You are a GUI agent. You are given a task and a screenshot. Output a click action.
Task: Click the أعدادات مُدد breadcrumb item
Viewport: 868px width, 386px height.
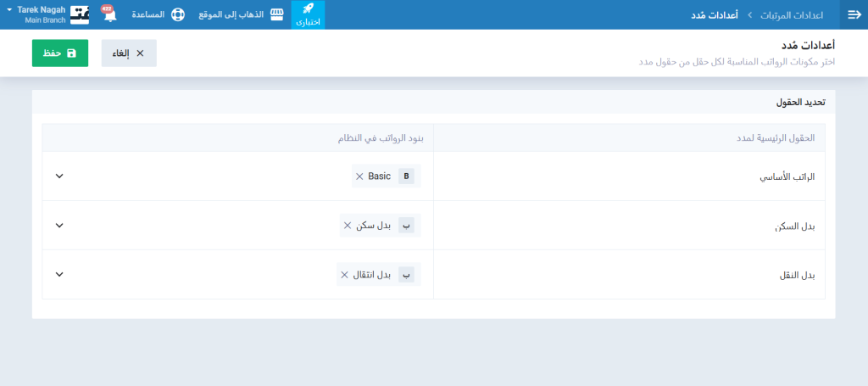click(x=713, y=15)
